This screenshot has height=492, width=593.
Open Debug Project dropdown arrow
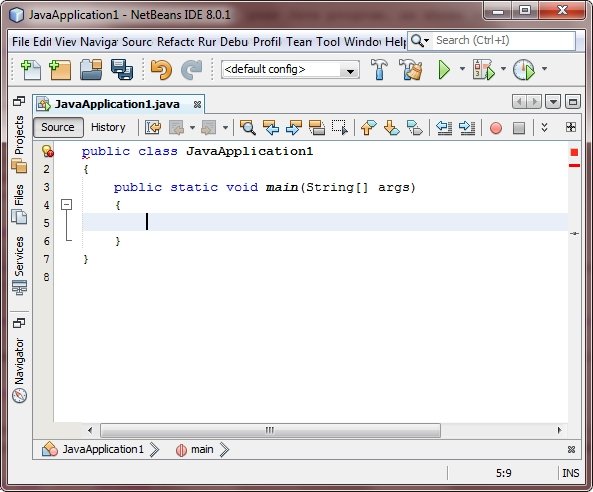click(x=503, y=69)
